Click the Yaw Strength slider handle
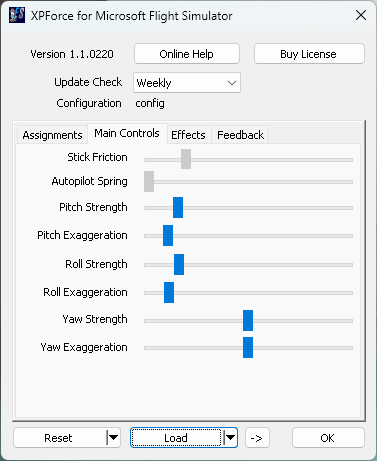 click(x=248, y=320)
